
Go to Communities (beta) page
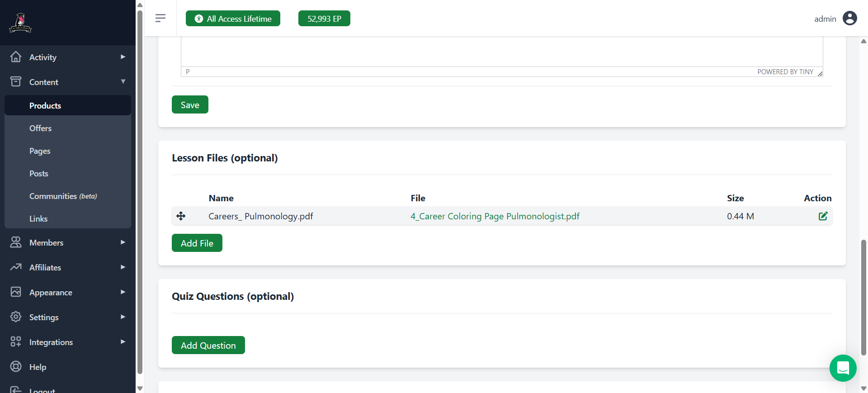pos(63,196)
